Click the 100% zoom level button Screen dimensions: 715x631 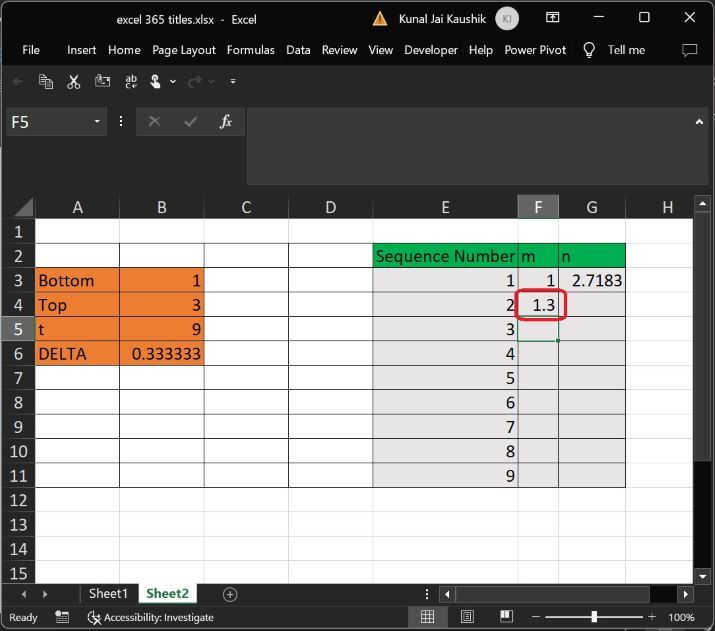[681, 617]
